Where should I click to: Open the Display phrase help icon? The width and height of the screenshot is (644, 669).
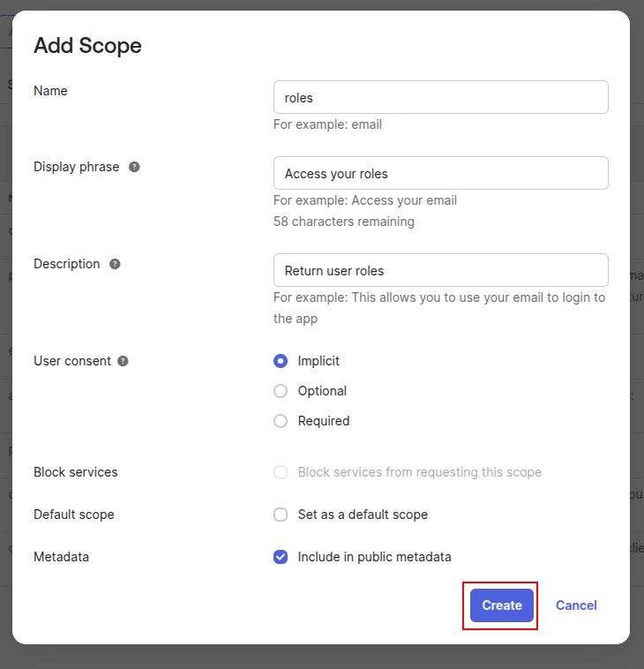134,167
